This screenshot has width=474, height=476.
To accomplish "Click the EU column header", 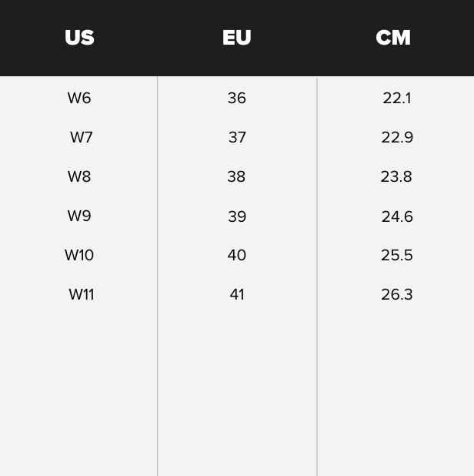I will [x=237, y=38].
